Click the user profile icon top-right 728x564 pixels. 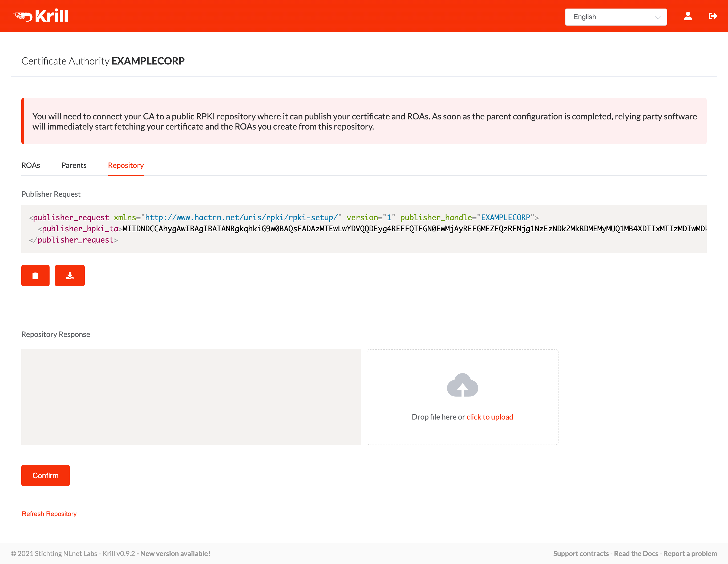point(688,16)
